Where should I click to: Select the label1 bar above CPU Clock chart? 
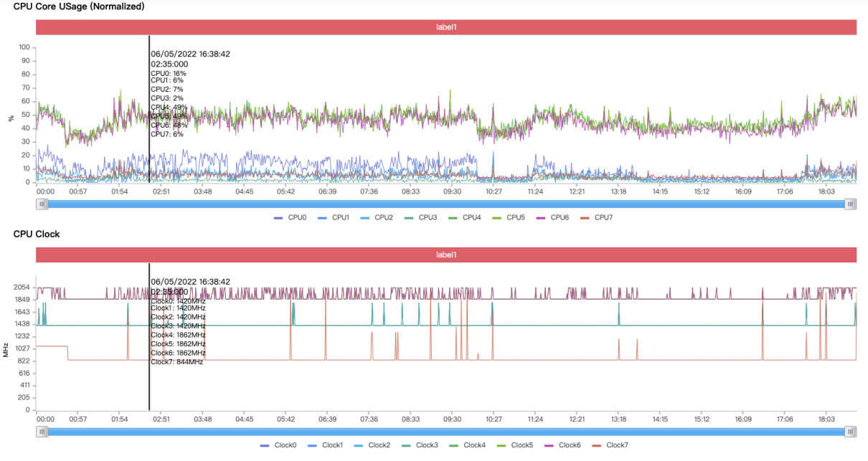446,255
